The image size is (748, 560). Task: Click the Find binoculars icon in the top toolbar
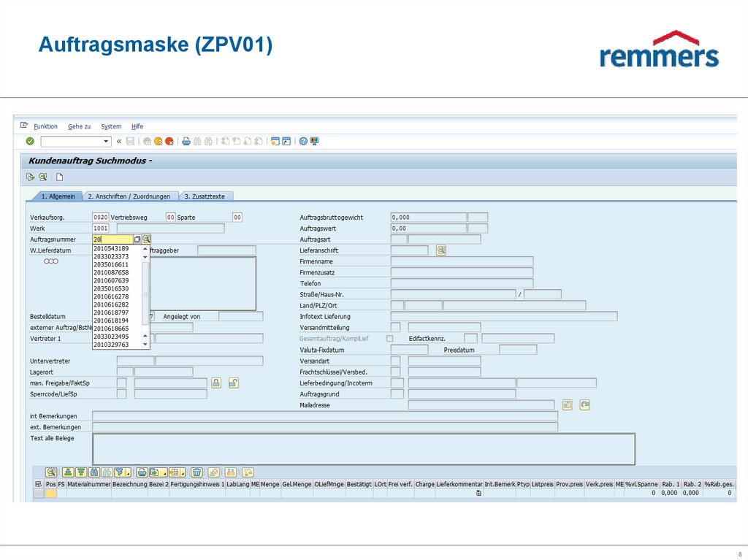pos(197,141)
